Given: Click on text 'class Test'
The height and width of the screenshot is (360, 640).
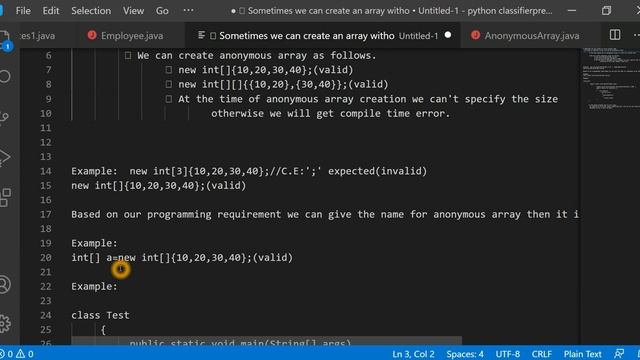Looking at the screenshot, I should [x=100, y=315].
